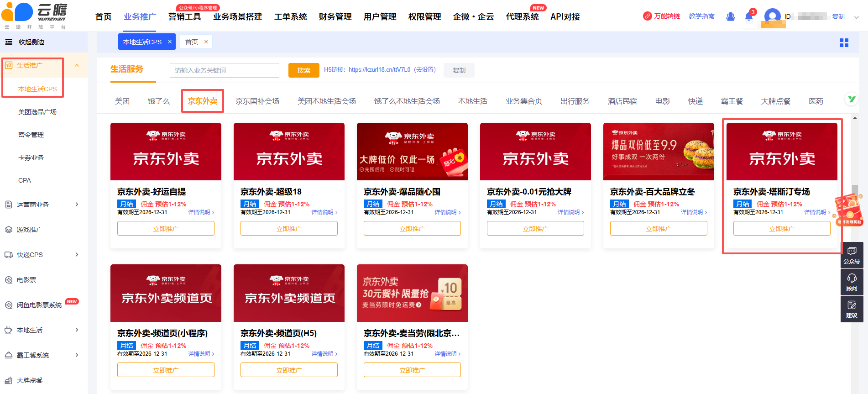The image size is (868, 394).
Task: Open 详情说明 link for 京东外卖-超级18
Action: tap(324, 212)
